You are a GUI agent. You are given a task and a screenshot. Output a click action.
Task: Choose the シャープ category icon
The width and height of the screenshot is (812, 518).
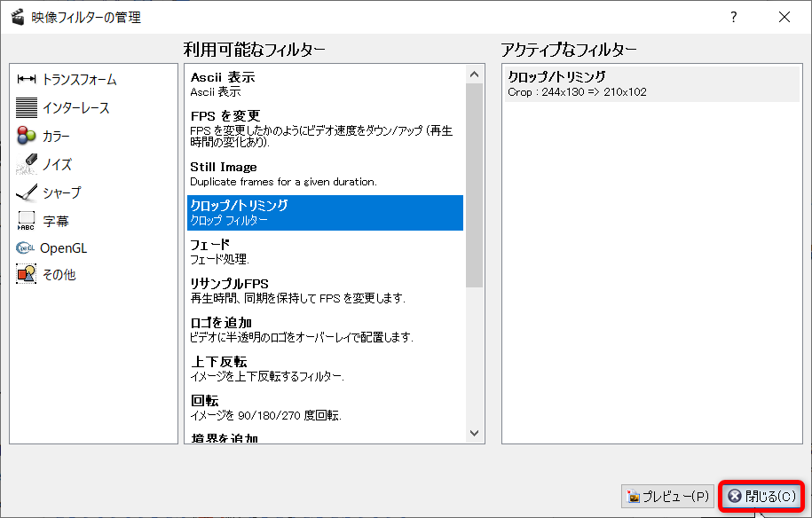pyautogui.click(x=27, y=192)
